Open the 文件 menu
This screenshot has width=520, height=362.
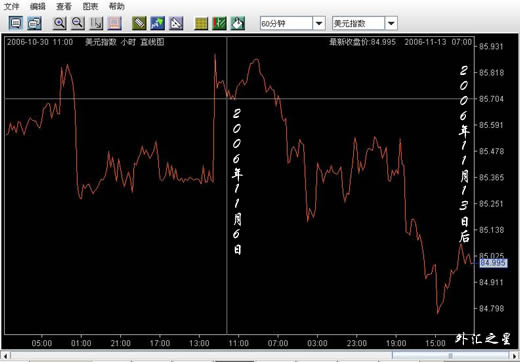pos(11,6)
